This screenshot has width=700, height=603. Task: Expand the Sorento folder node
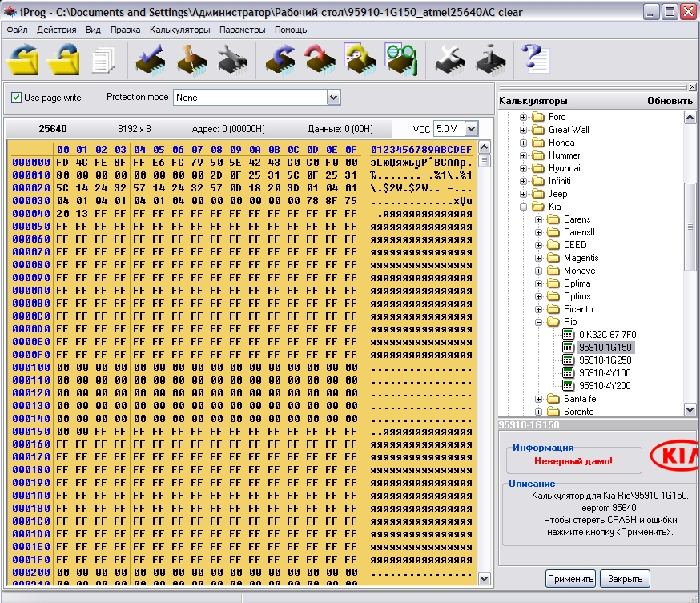(539, 412)
